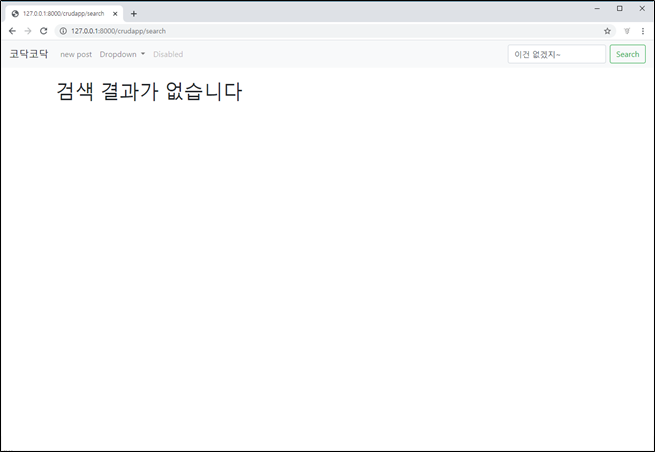This screenshot has height=452, width=655.
Task: Open a new browser tab
Action: coord(134,14)
